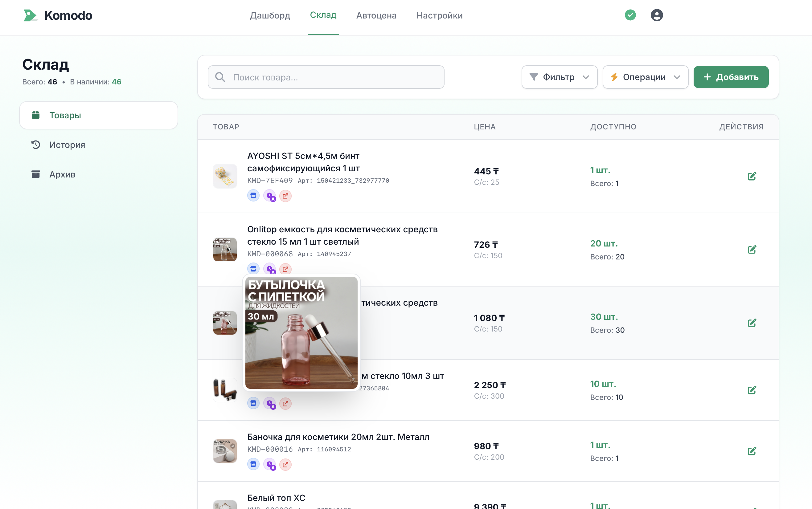Image resolution: width=812 pixels, height=509 pixels.
Task: Click the magnifier search icon
Action: tap(220, 77)
